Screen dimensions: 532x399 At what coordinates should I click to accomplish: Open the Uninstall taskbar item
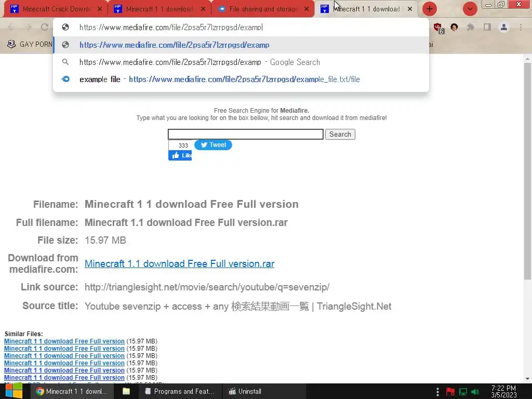click(x=264, y=391)
